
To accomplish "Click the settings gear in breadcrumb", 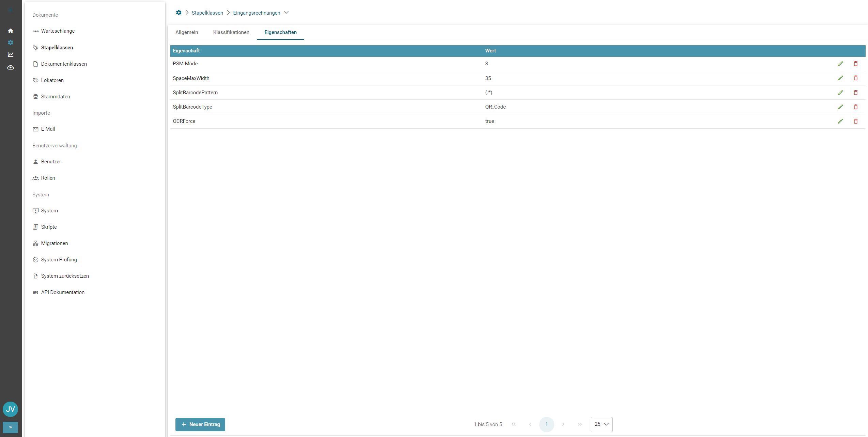I will pos(179,13).
